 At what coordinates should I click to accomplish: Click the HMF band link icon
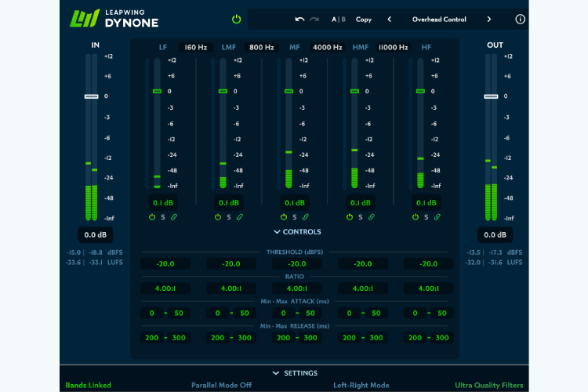pyautogui.click(x=372, y=217)
